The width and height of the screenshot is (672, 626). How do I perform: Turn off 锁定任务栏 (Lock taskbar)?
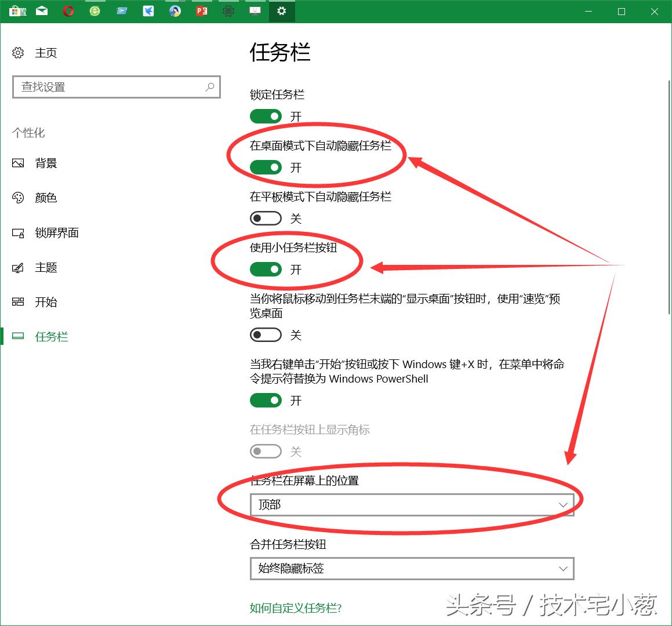point(265,116)
